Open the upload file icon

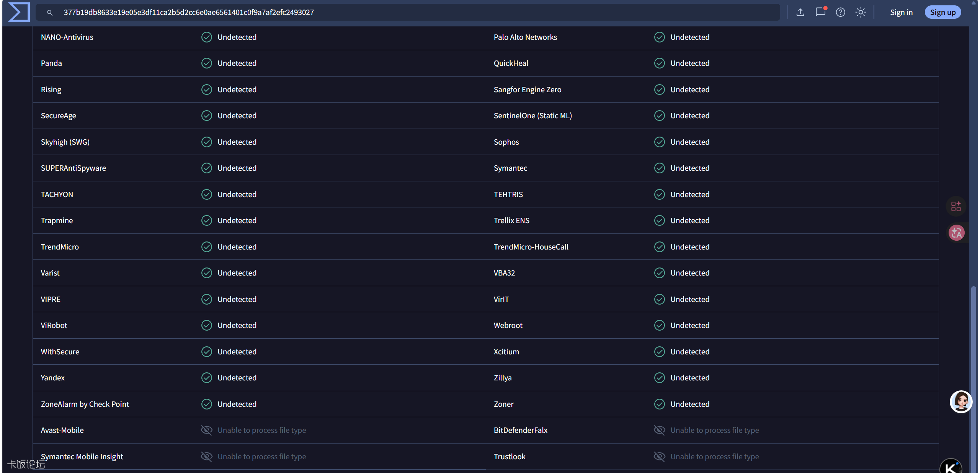800,12
